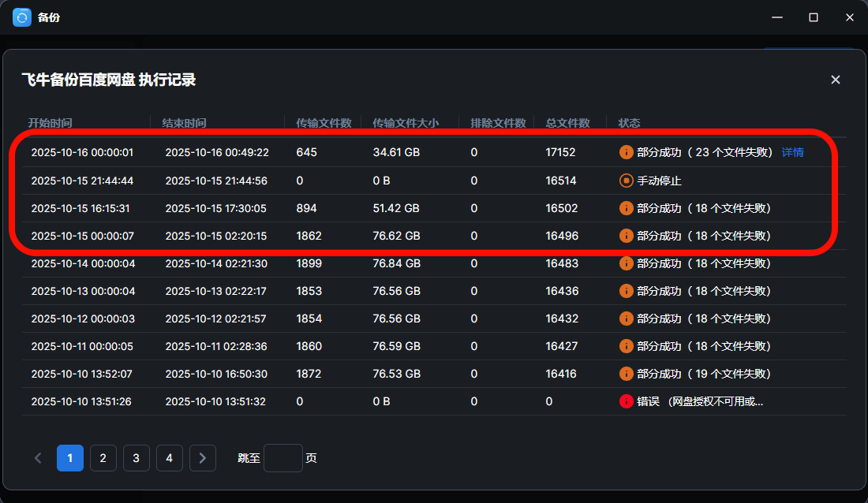This screenshot has width=868, height=503.
Task: Click the orange warning icon for 2025-10-16 record
Action: (x=627, y=152)
